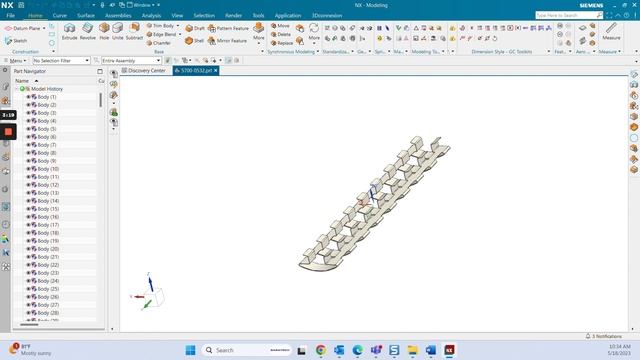Toggle visibility of Body (1)

pos(29,97)
